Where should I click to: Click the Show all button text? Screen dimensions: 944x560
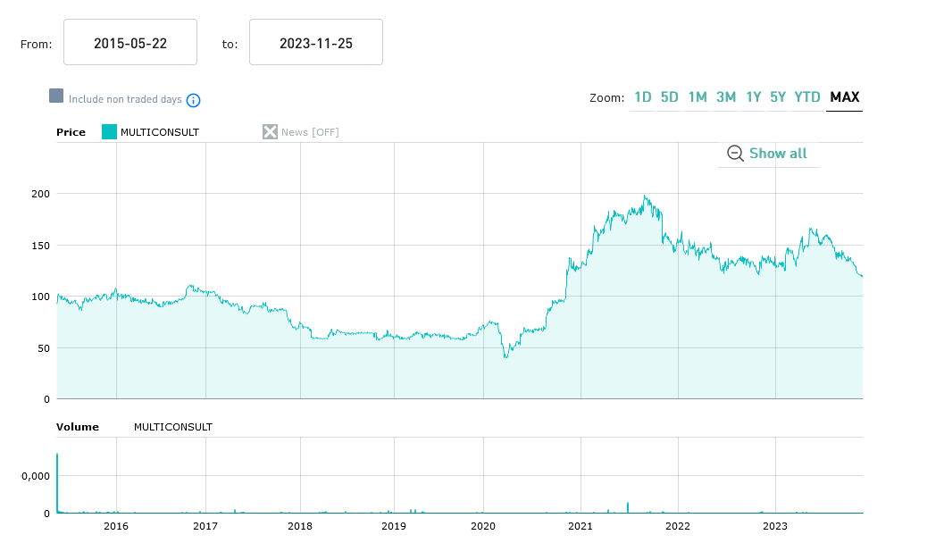778,154
